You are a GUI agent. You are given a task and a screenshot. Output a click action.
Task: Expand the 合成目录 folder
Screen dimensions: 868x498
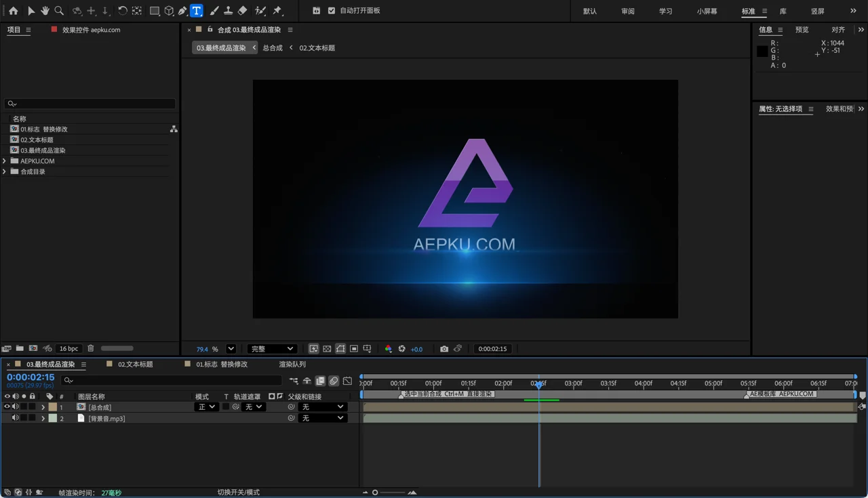(x=5, y=171)
